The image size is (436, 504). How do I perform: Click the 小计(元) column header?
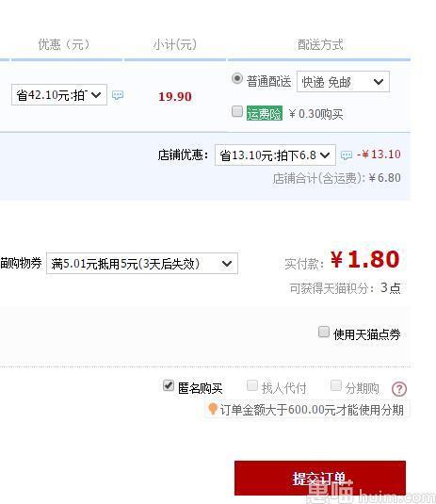pos(175,44)
